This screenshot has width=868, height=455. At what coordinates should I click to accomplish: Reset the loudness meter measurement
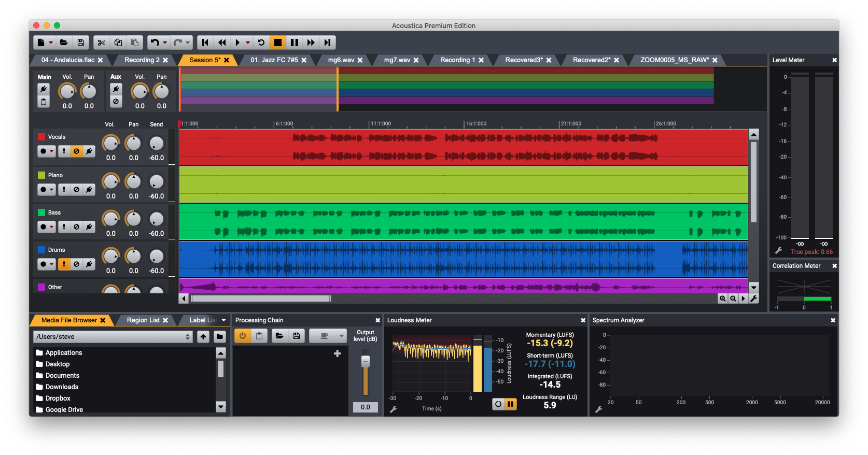(x=498, y=404)
